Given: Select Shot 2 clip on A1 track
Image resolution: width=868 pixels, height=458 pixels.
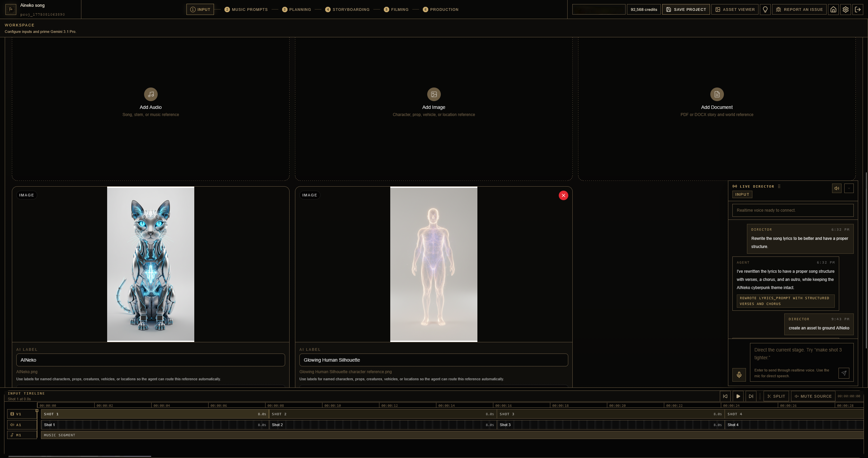Looking at the screenshot, I should tap(383, 425).
